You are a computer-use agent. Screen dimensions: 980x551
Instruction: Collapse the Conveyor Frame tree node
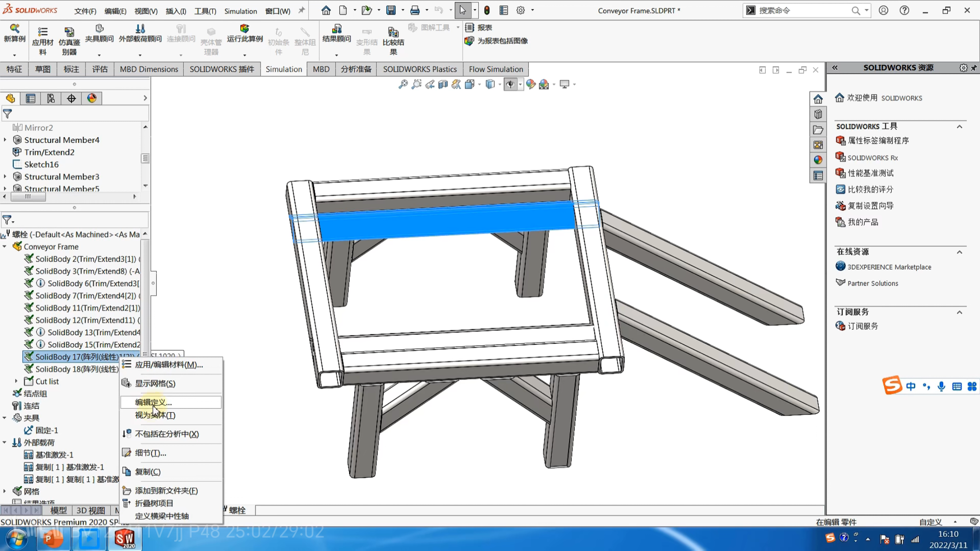pyautogui.click(x=5, y=247)
